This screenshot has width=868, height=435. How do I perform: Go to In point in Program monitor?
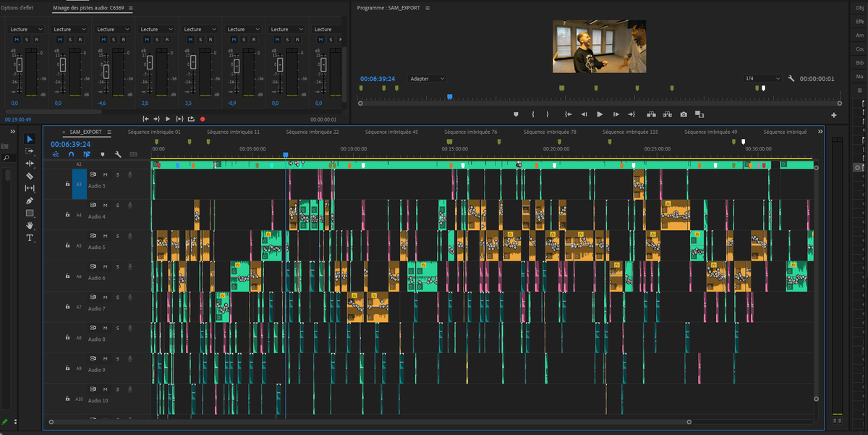point(568,114)
